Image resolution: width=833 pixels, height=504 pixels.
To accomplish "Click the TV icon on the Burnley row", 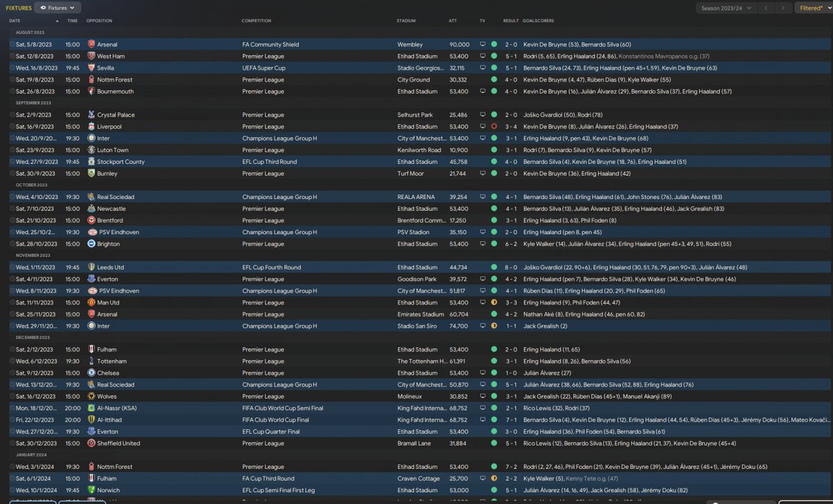I will [483, 174].
